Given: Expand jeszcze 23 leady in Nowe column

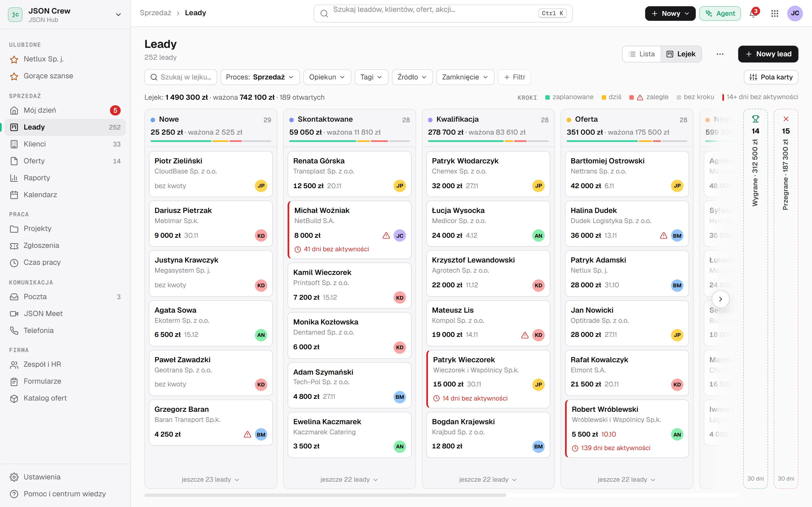Looking at the screenshot, I should coord(210,479).
